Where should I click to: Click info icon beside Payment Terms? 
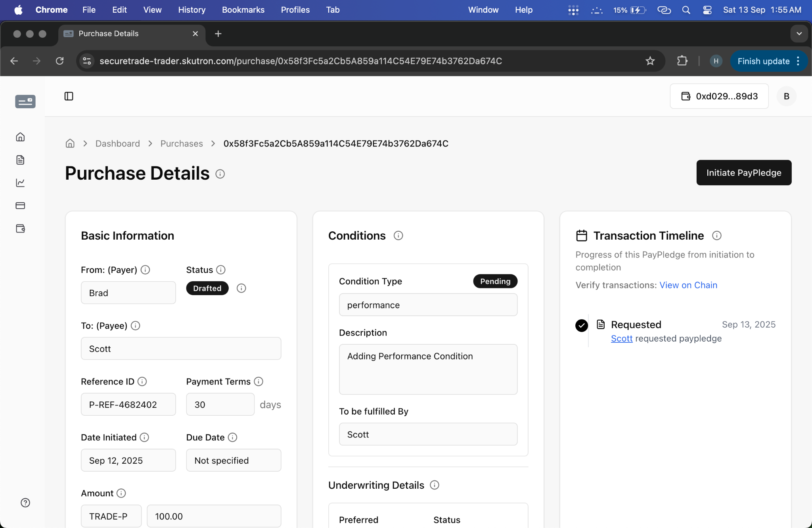click(x=259, y=381)
